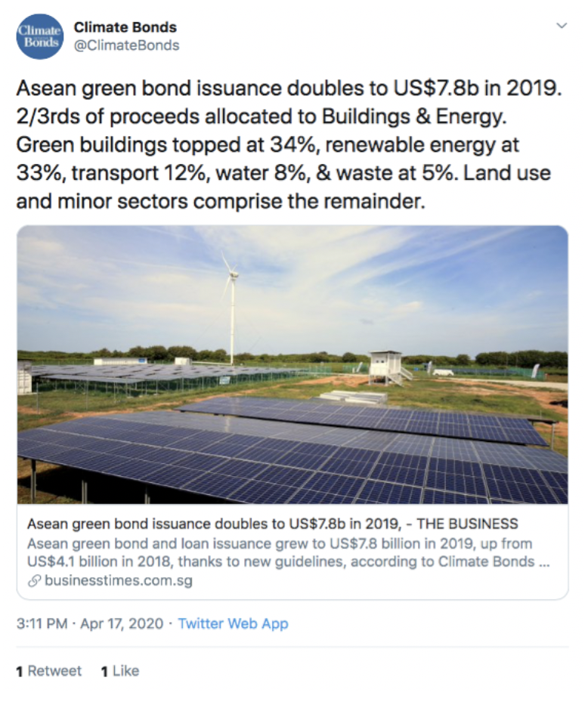View the 1 Like list
Viewport: 588px width, 727px height.
pyautogui.click(x=120, y=671)
